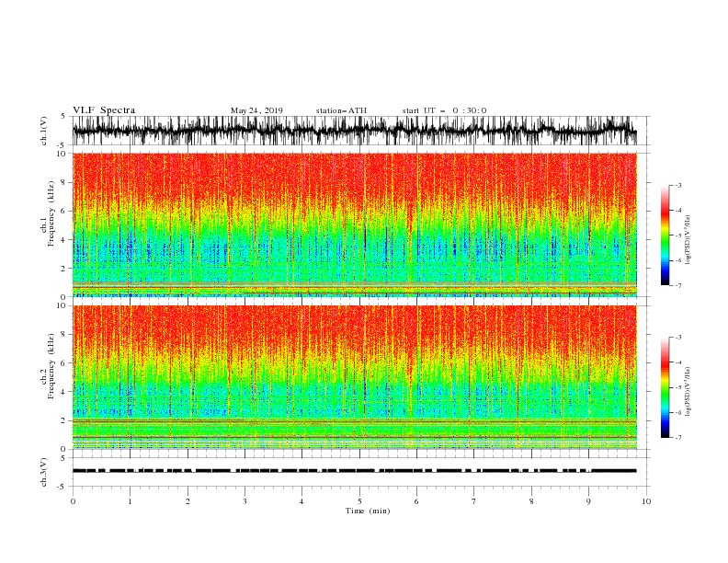Viewport: 728px width, 563px height.
Task: Click the -3 label on ch.1 colorbar
Action: pyautogui.click(x=677, y=185)
